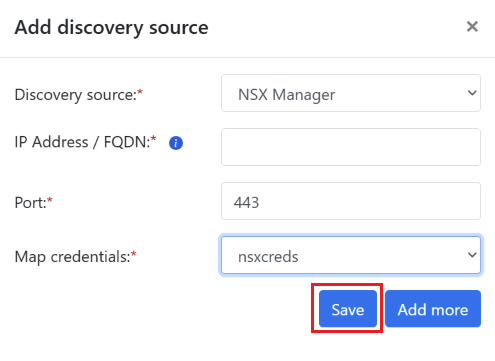Open the Discovery source dropdown

pos(351,93)
